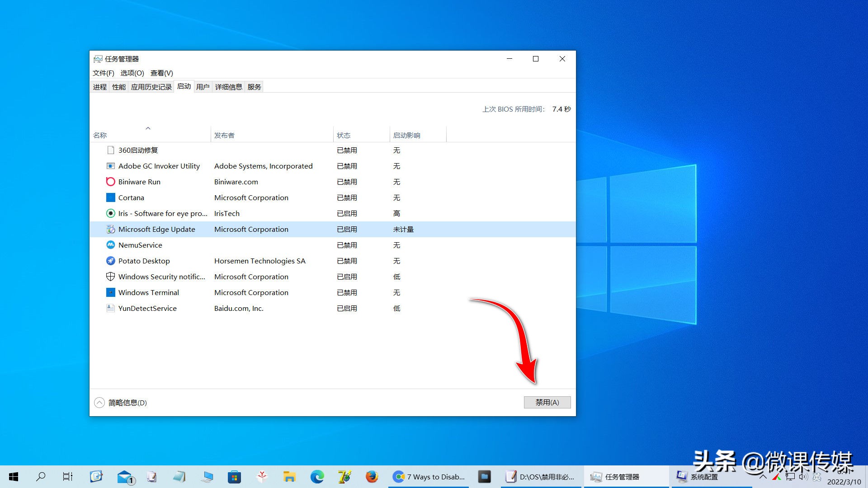The height and width of the screenshot is (488, 868).
Task: Click the 启动 (Startup) tab
Action: coord(184,86)
